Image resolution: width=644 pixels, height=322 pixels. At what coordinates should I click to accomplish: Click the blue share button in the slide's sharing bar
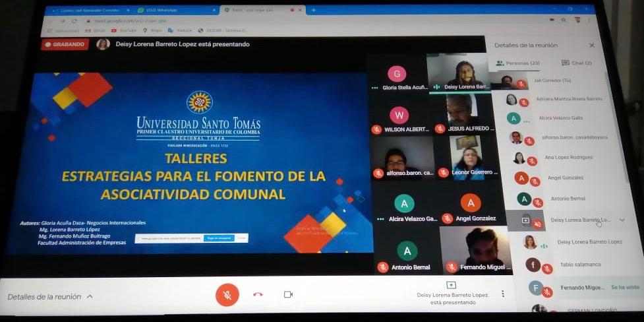[219, 238]
